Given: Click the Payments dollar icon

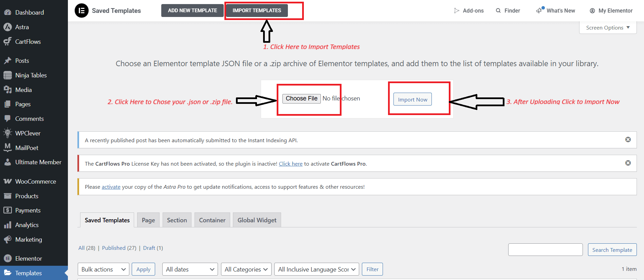Looking at the screenshot, I should click(x=7, y=210).
